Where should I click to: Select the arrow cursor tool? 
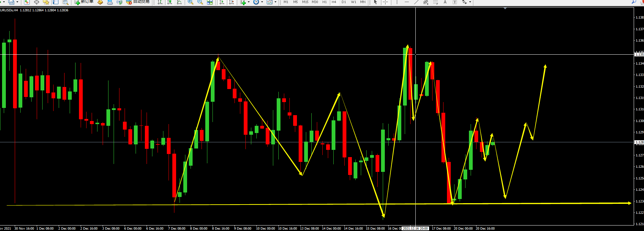point(376,2)
